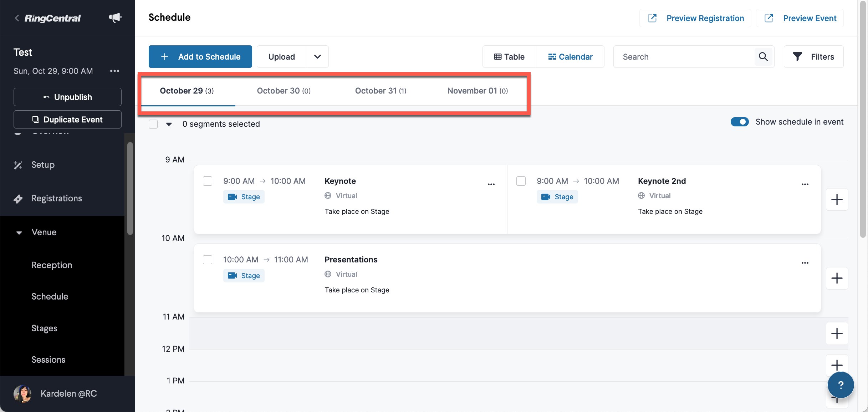This screenshot has width=868, height=412.
Task: Click Kardelen @RC user name
Action: [69, 393]
